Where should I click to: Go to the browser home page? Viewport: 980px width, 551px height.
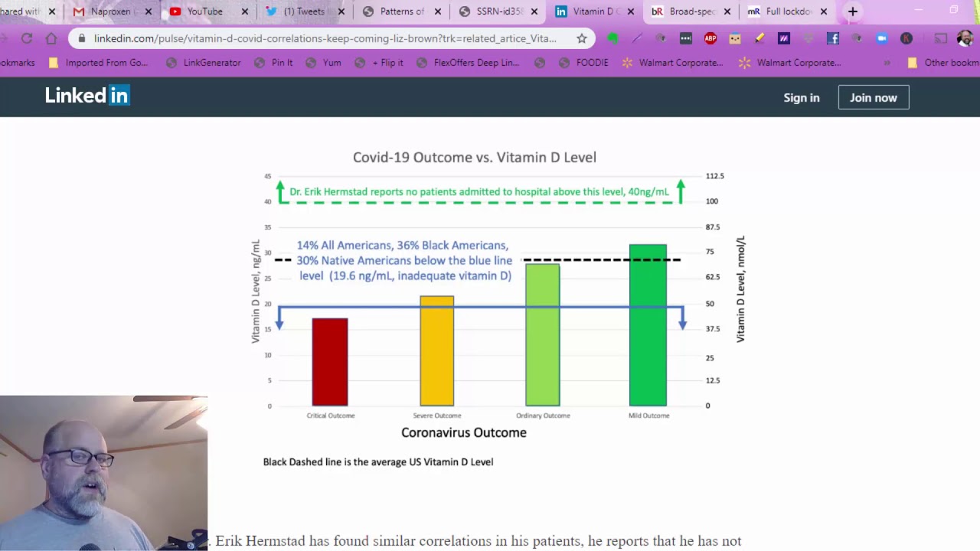pyautogui.click(x=51, y=38)
